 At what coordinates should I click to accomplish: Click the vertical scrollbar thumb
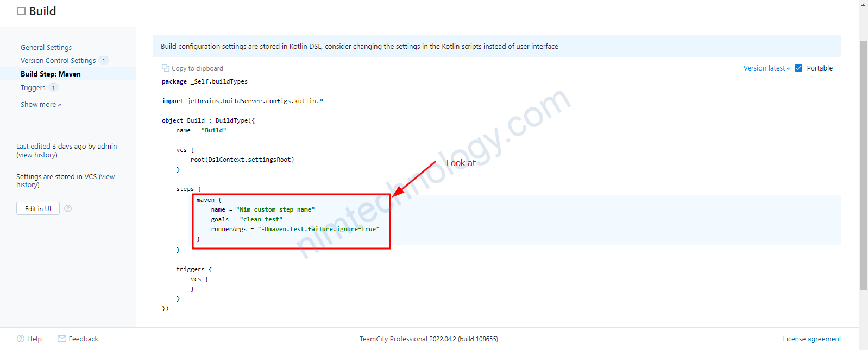[x=863, y=165]
